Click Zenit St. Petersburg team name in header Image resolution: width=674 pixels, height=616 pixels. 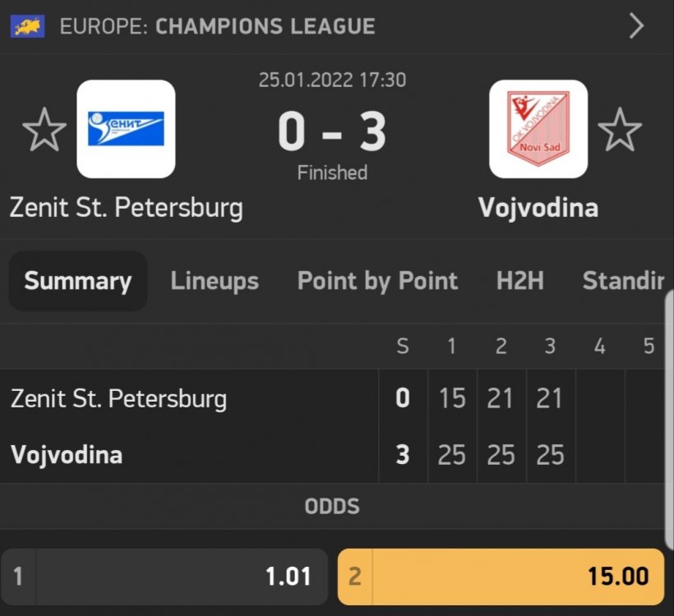(126, 207)
